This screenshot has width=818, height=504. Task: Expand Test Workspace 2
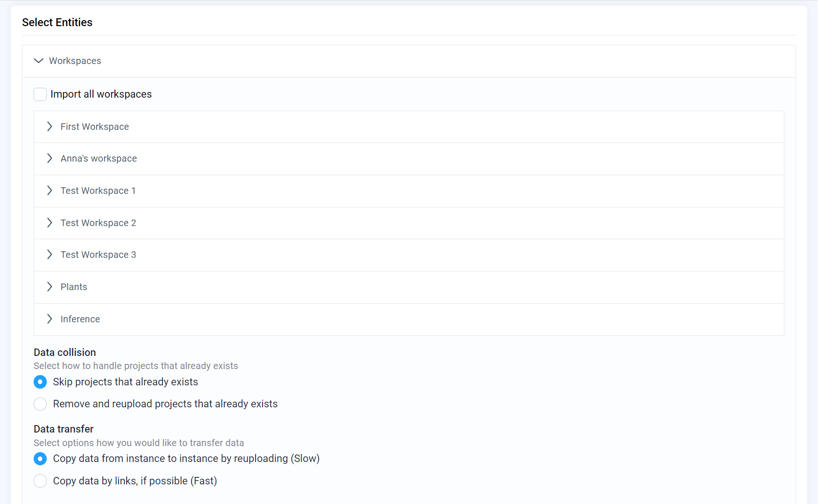[x=50, y=223]
